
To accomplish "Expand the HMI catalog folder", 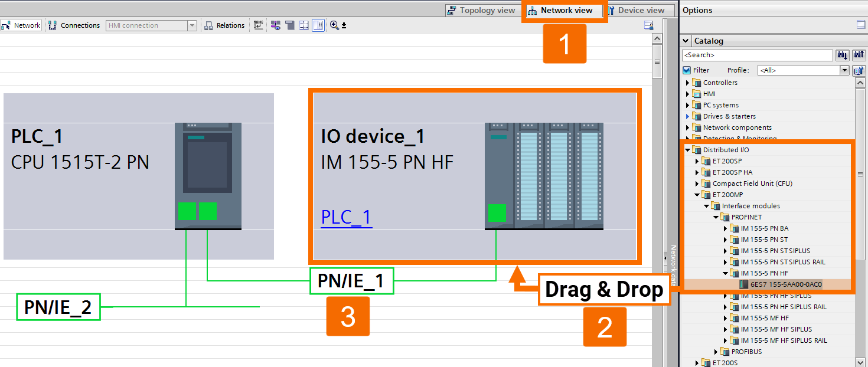I will [x=688, y=94].
